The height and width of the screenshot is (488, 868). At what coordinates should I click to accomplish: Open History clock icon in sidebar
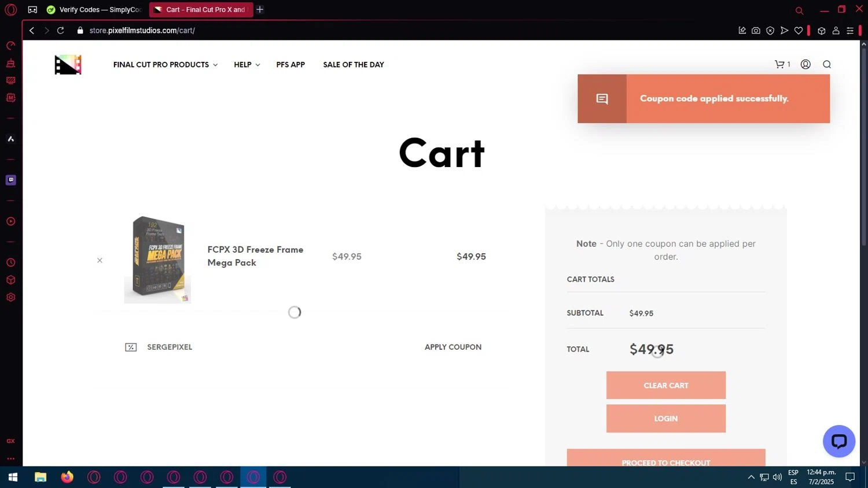click(10, 263)
